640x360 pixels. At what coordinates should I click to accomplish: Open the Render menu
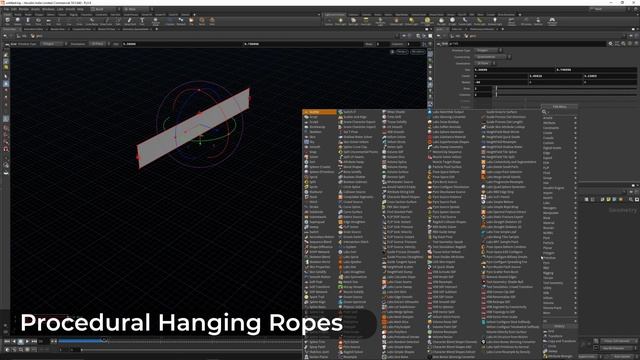pos(24,9)
